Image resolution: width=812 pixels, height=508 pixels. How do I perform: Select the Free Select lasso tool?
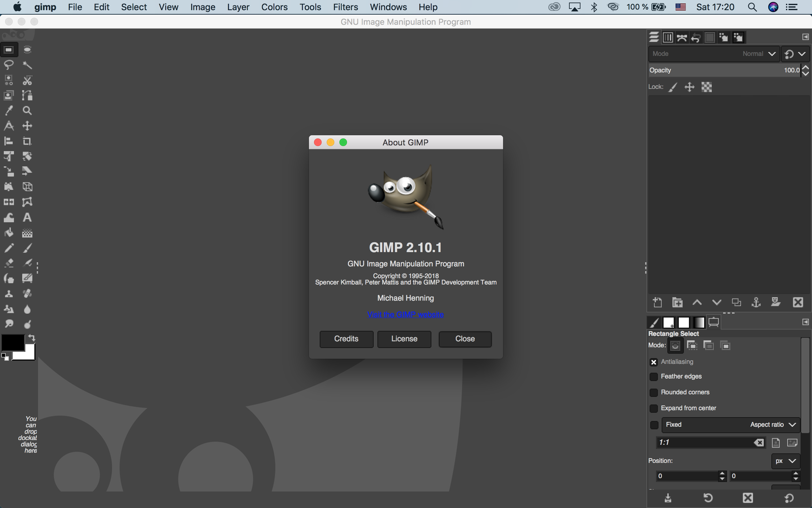(9, 65)
